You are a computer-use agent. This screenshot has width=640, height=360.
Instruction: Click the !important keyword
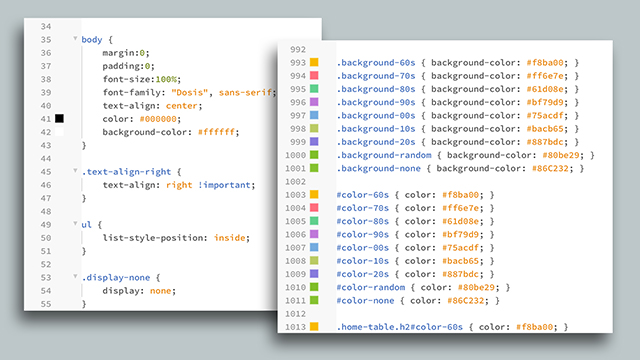click(x=224, y=185)
